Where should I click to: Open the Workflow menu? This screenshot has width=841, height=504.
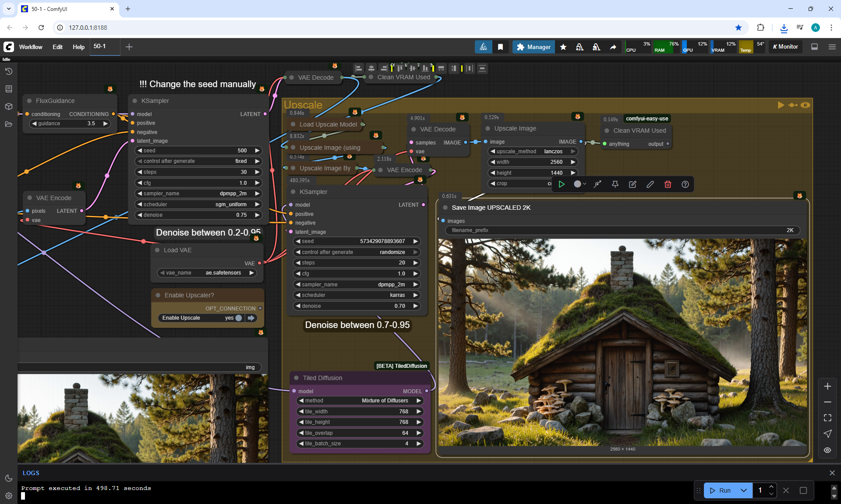(x=31, y=47)
